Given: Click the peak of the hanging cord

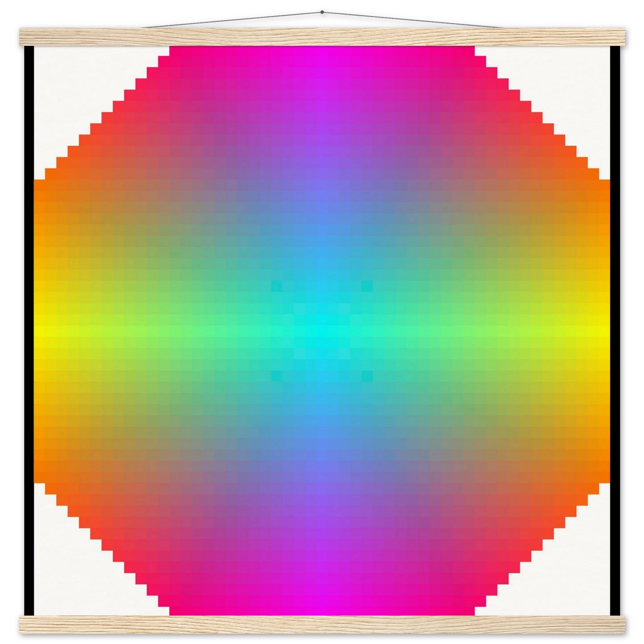Looking at the screenshot, I should (323, 8).
